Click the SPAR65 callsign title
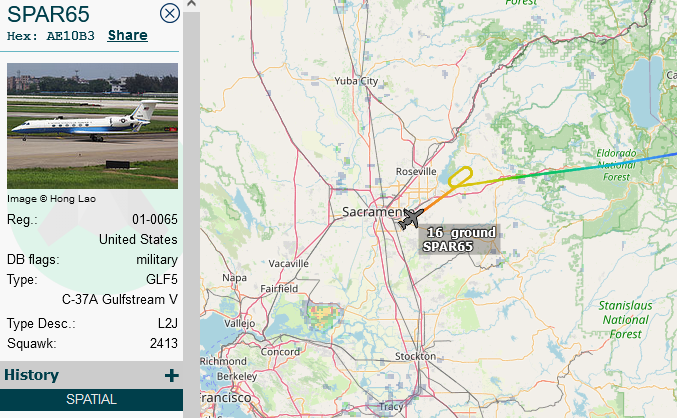677x418 pixels. [48, 14]
